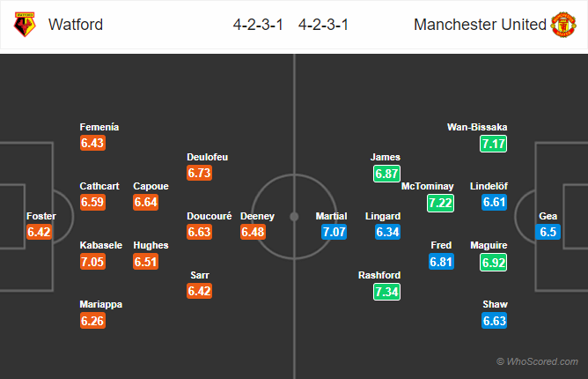Click the Maguire player name
This screenshot has height=379, width=588.
[489, 245]
